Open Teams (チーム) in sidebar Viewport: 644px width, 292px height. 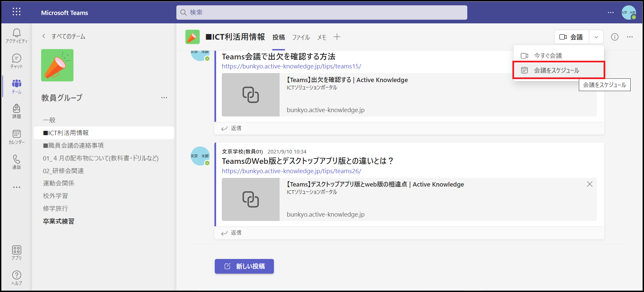[16, 86]
